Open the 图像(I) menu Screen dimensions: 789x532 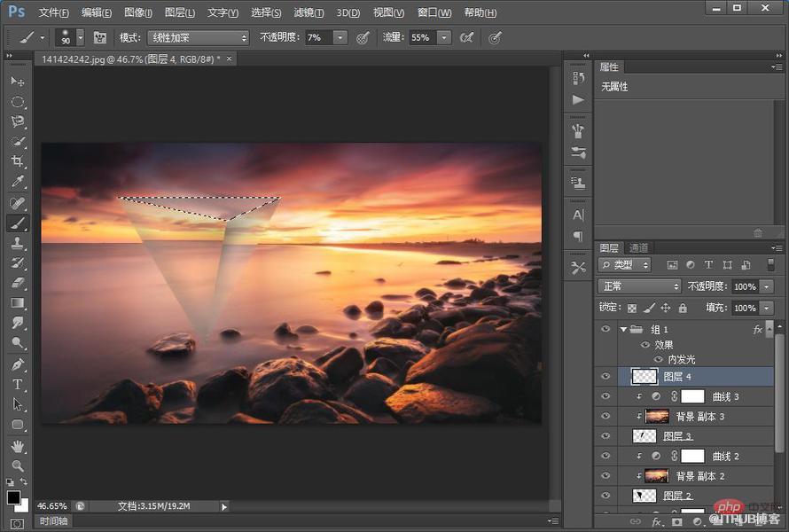pyautogui.click(x=138, y=12)
